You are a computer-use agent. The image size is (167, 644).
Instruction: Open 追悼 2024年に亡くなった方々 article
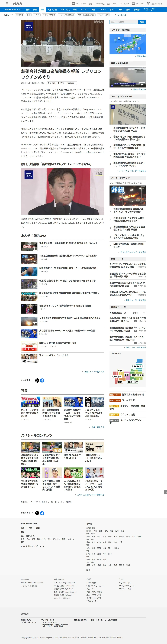coord(54,355)
